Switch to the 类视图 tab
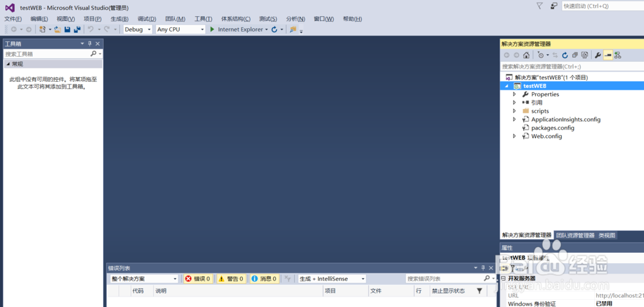This screenshot has height=307, width=644. tap(607, 235)
